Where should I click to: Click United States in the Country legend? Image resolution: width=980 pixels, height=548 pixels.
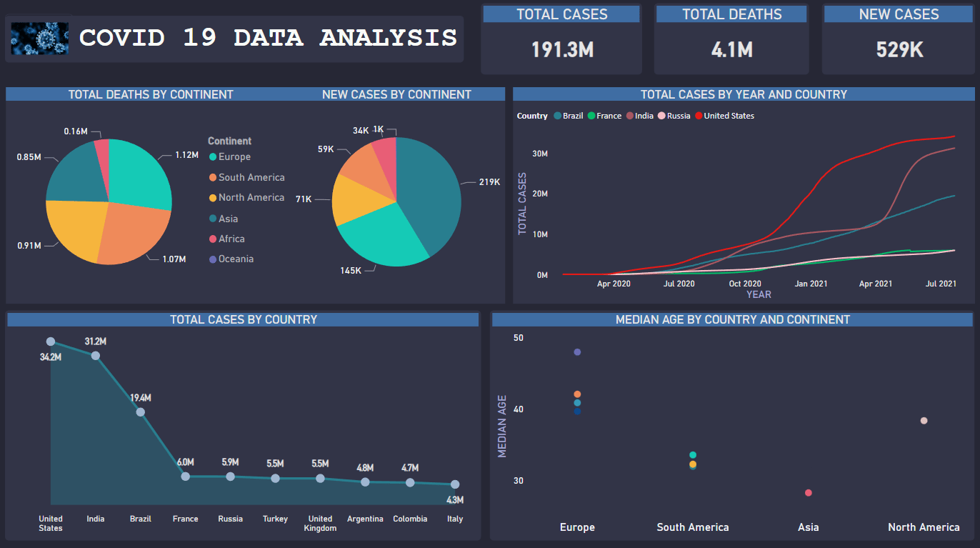pos(728,116)
